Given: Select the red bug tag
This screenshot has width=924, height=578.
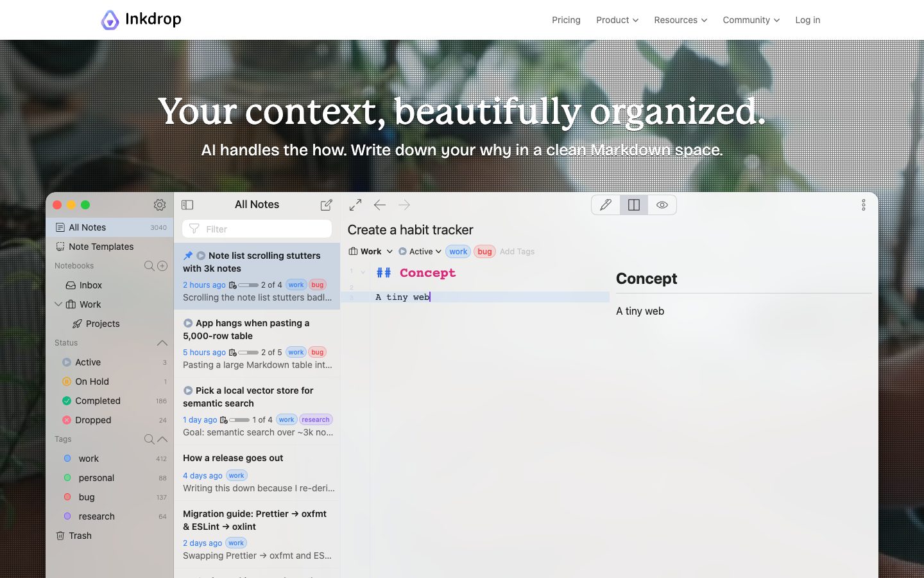Looking at the screenshot, I should point(110,497).
